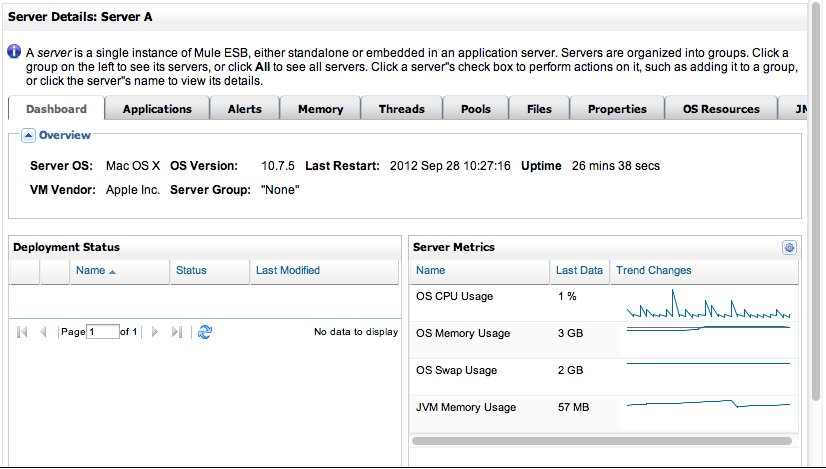Go to next page in Deployment Status
Viewport: 826px width, 469px height.
click(155, 332)
